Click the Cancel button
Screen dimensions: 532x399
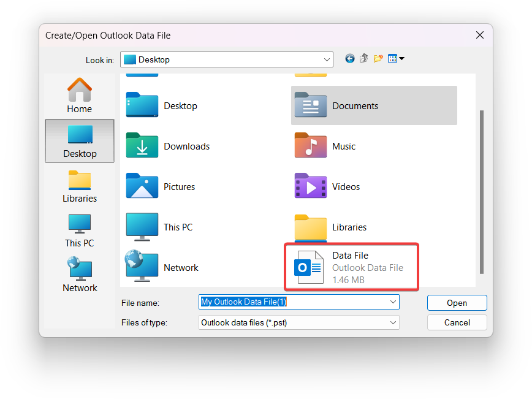[x=457, y=322]
